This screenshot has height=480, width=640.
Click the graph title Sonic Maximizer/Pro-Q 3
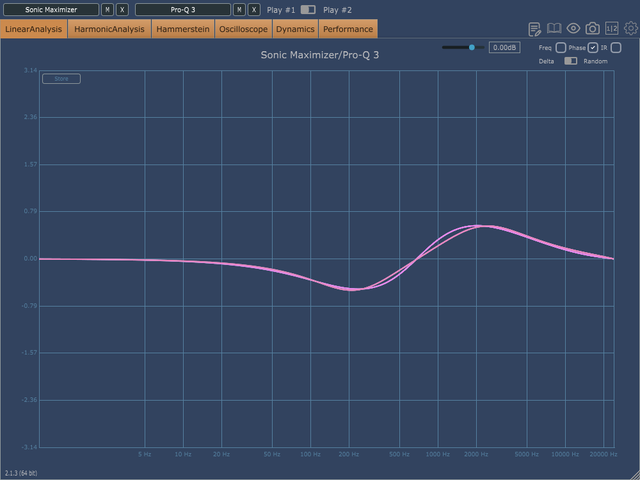pos(320,55)
